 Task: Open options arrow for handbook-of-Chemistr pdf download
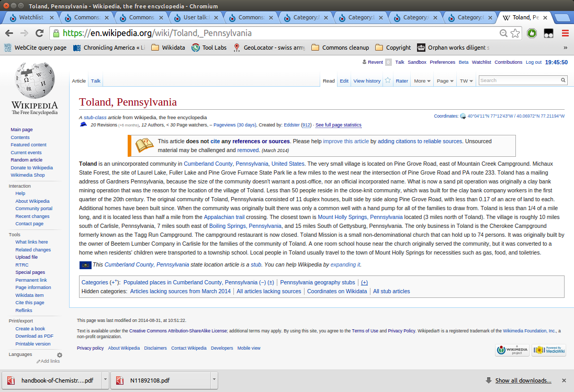(x=105, y=380)
